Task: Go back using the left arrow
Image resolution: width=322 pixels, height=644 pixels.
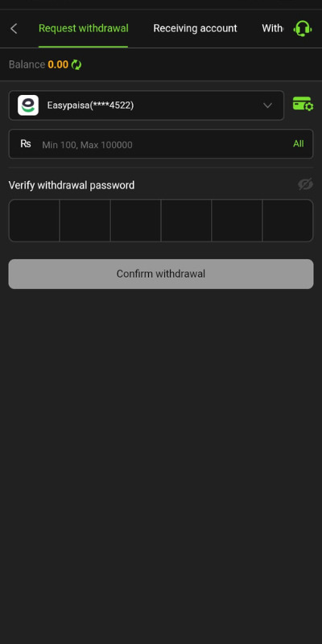Action: tap(14, 29)
